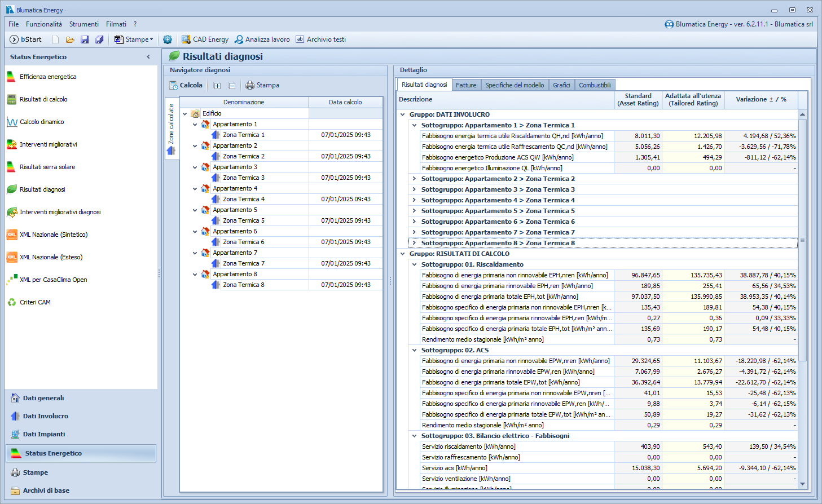Open the Stampe dropdown in the toolbar

click(134, 39)
